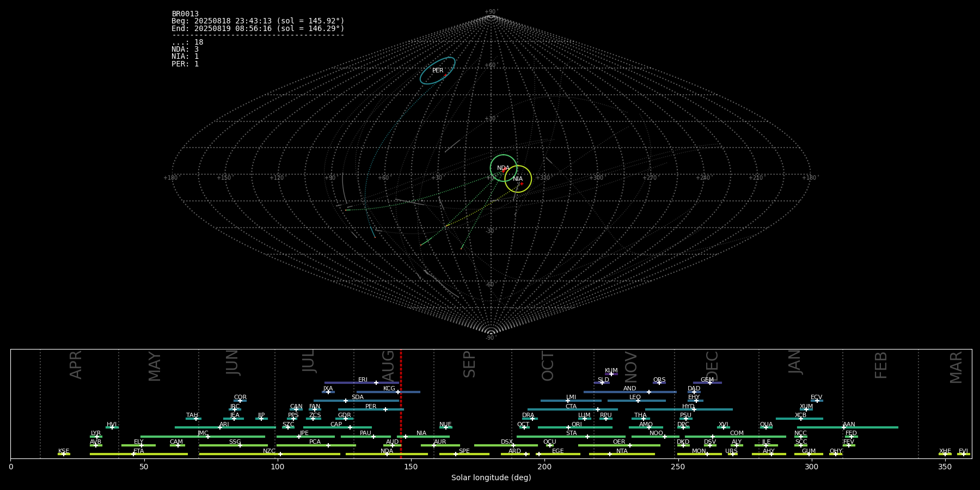Click the AUR shower label in the timeline

(x=440, y=442)
